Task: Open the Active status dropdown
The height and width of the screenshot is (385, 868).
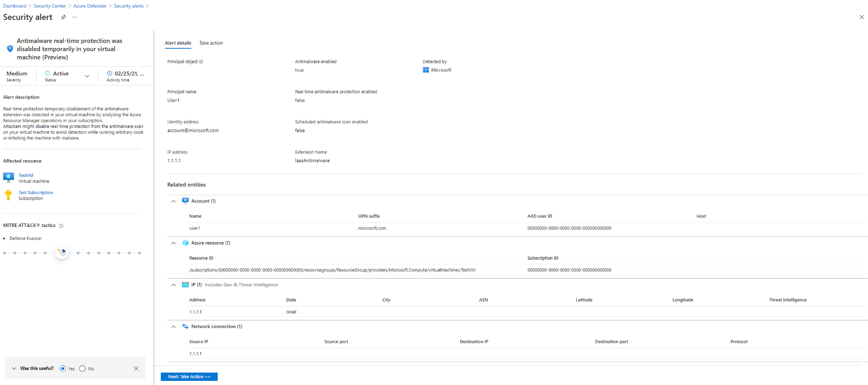Action: click(x=87, y=76)
